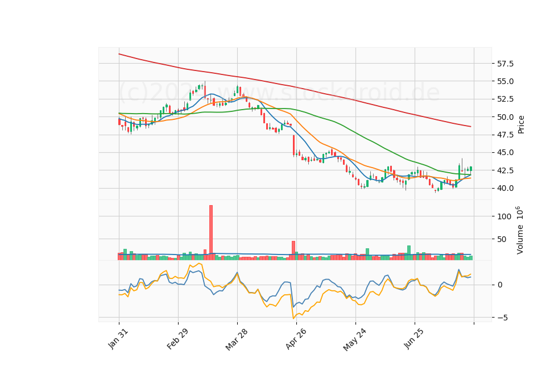The height and width of the screenshot is (392, 546).
Task: Click the tallest red volume spike bar
Action: tap(211, 233)
